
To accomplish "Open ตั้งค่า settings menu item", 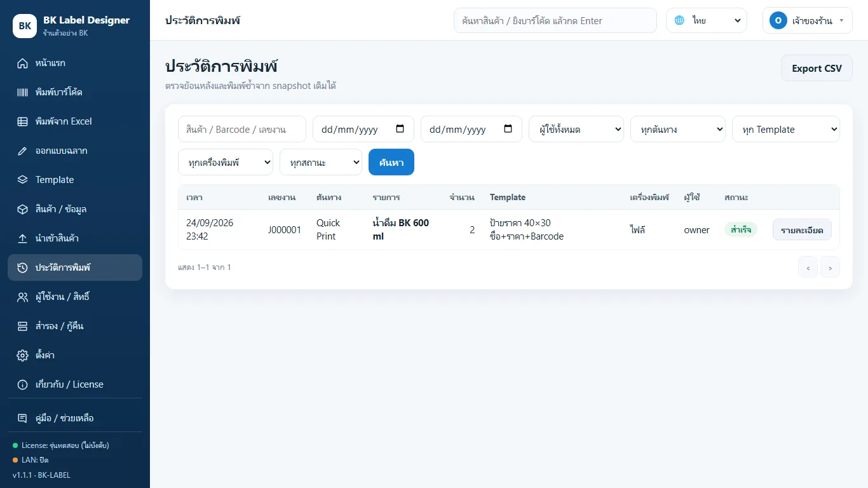I will coord(75,355).
